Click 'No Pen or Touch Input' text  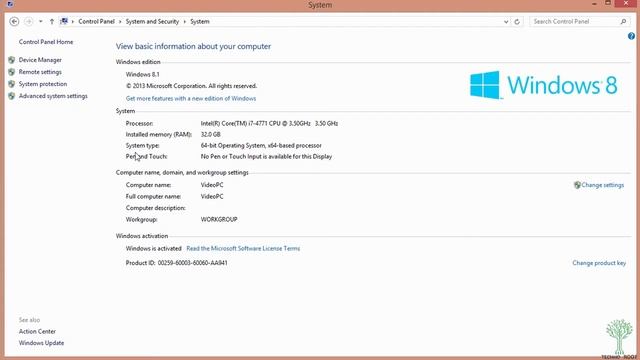[231, 156]
